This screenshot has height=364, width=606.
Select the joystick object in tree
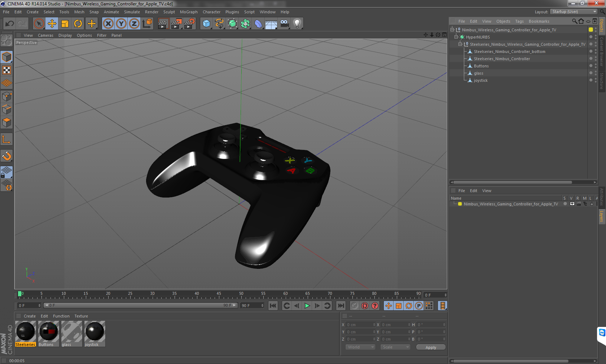480,80
